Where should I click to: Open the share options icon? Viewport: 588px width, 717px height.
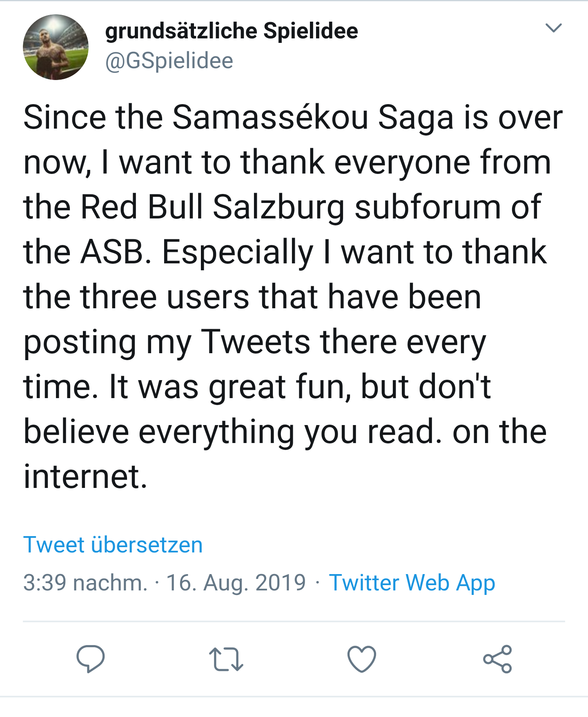tap(497, 659)
